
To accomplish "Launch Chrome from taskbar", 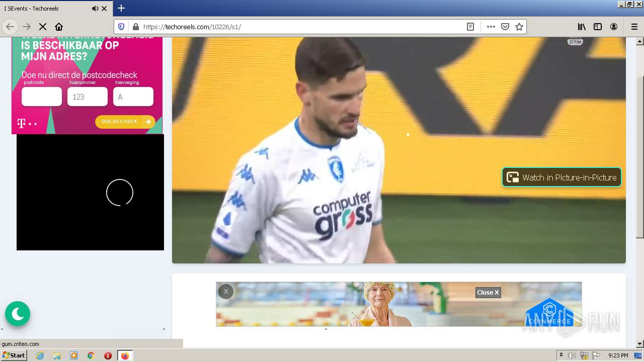I will point(91,355).
